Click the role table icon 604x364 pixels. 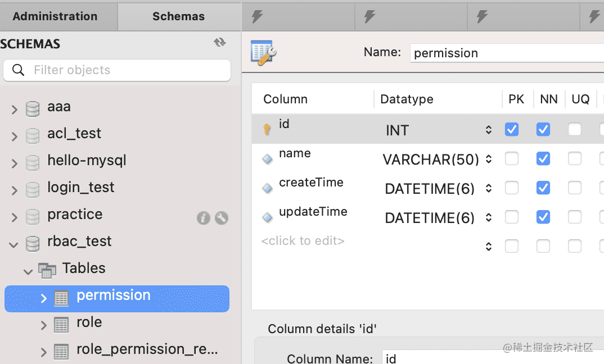(x=61, y=324)
